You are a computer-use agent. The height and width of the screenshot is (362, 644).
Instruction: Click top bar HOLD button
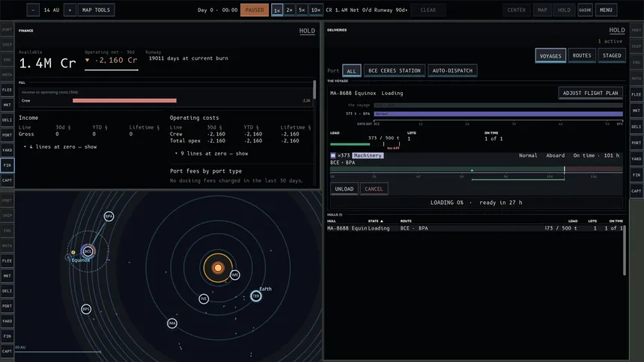[564, 10]
